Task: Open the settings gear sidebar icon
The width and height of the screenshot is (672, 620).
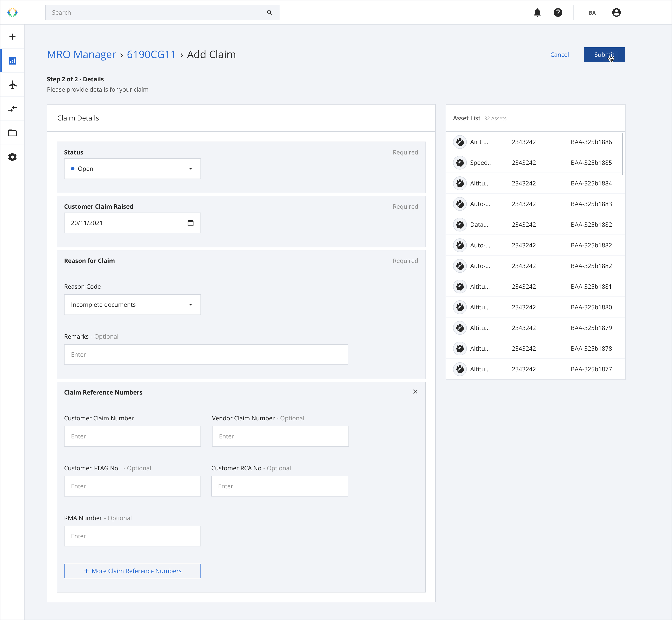Action: pyautogui.click(x=12, y=157)
